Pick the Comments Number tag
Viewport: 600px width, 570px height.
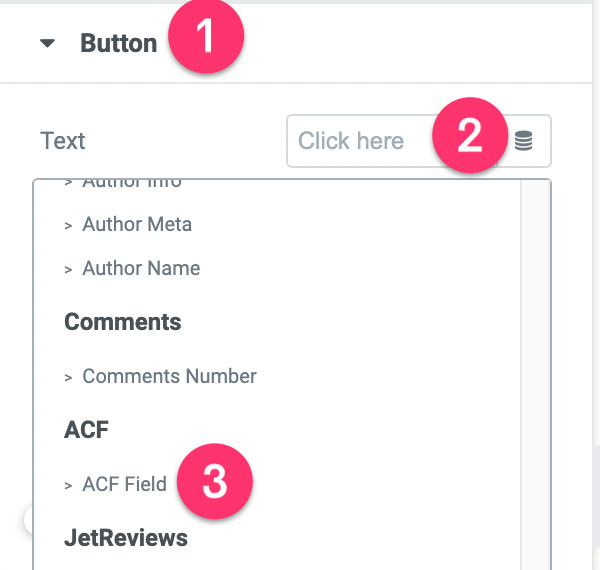(169, 376)
